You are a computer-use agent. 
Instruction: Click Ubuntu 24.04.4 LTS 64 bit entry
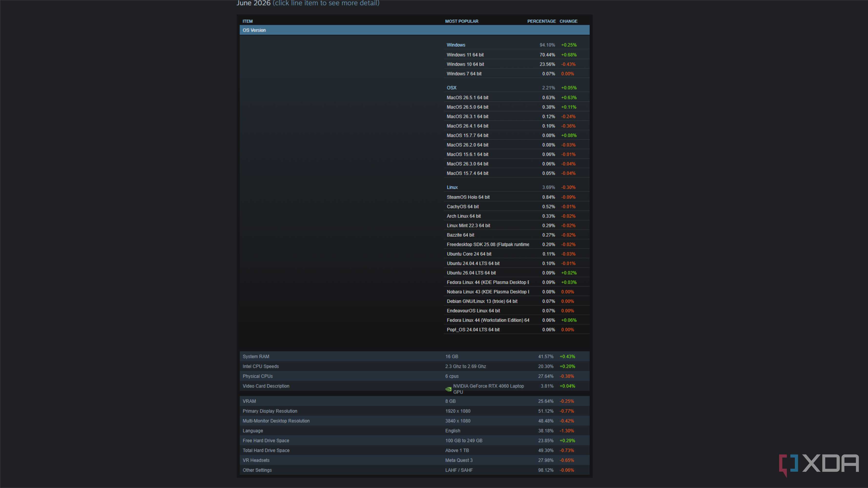click(x=517, y=263)
